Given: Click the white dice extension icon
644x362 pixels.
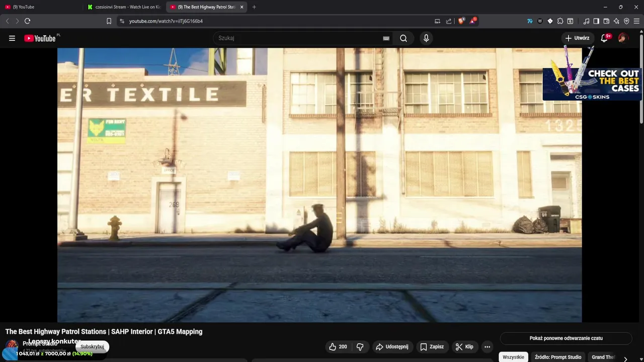Looking at the screenshot, I should (x=550, y=21).
